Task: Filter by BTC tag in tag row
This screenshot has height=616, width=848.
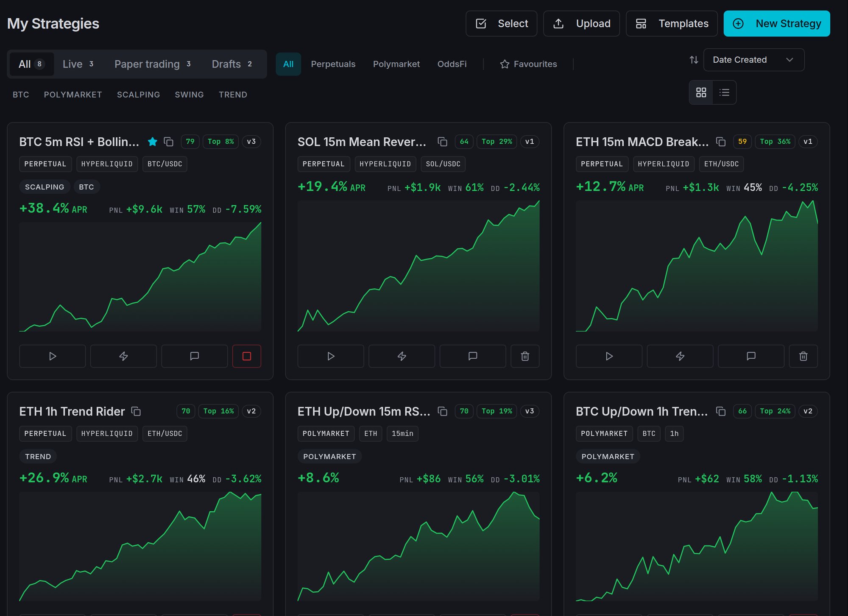Action: [21, 95]
